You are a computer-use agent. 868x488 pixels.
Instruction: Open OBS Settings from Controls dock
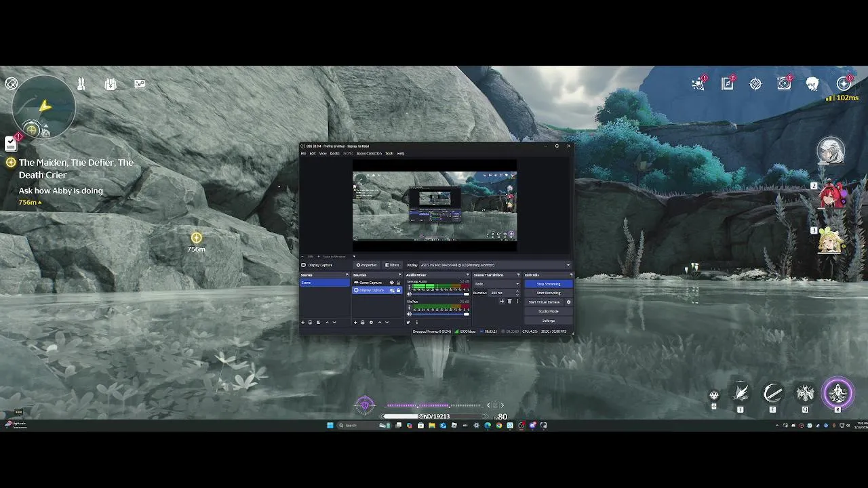(549, 321)
